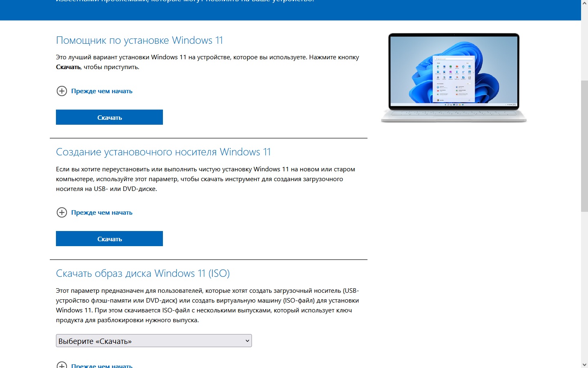Click Скачать button for Помощник по установке
588x368 pixels.
(x=109, y=117)
